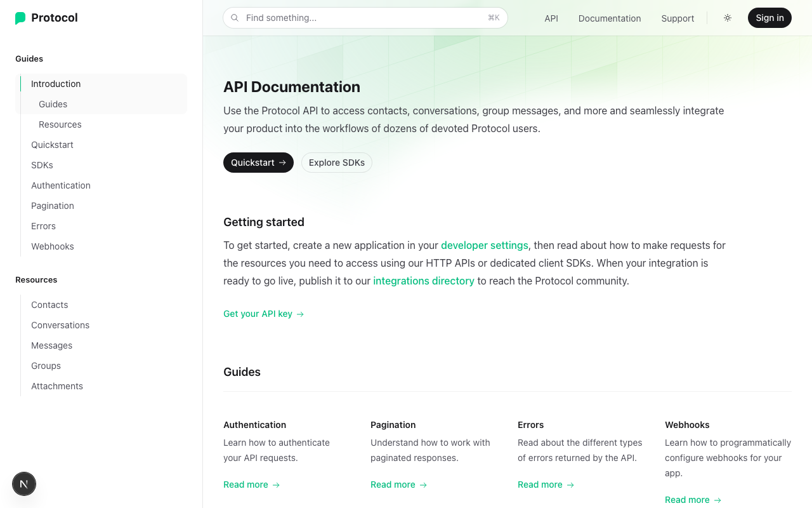Click the search magnifier icon
This screenshot has width=812, height=508.
(x=235, y=18)
